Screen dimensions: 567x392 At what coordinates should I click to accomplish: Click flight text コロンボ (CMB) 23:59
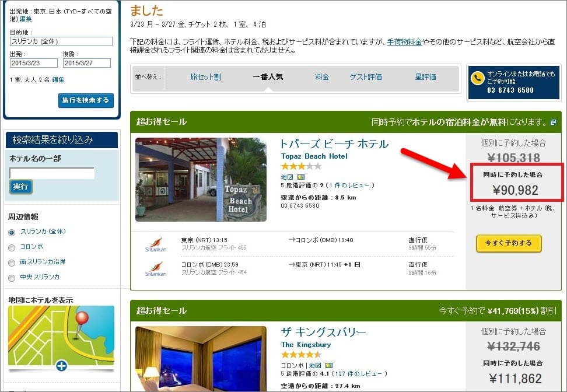coord(210,264)
